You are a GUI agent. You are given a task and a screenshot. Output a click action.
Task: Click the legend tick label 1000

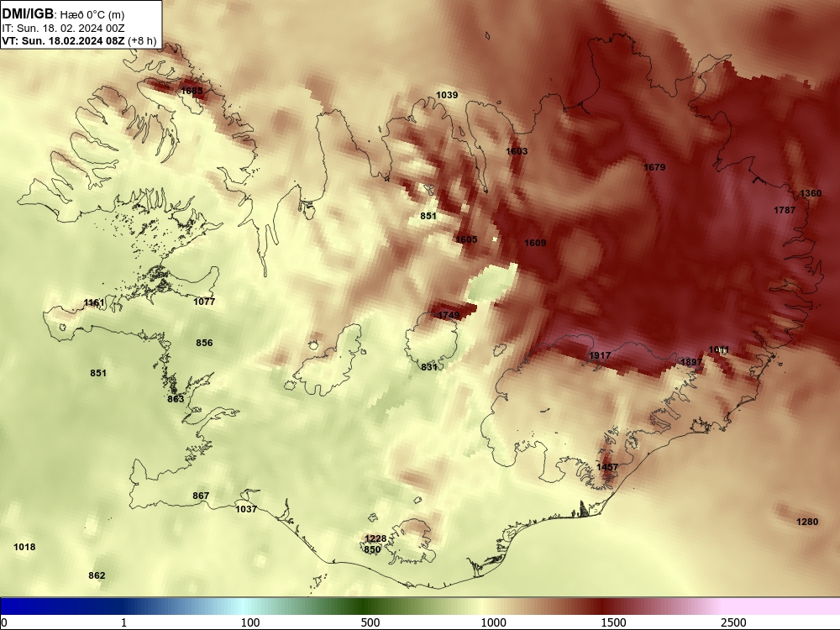493,622
